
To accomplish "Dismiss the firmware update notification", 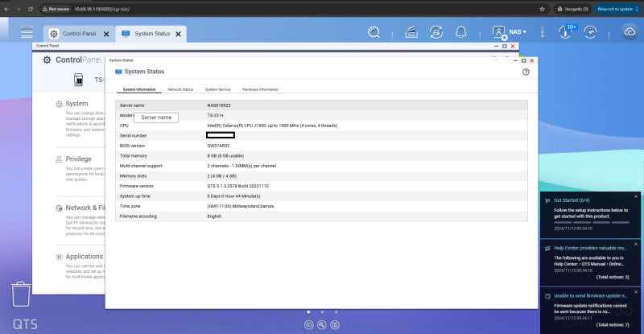I will (636, 291).
